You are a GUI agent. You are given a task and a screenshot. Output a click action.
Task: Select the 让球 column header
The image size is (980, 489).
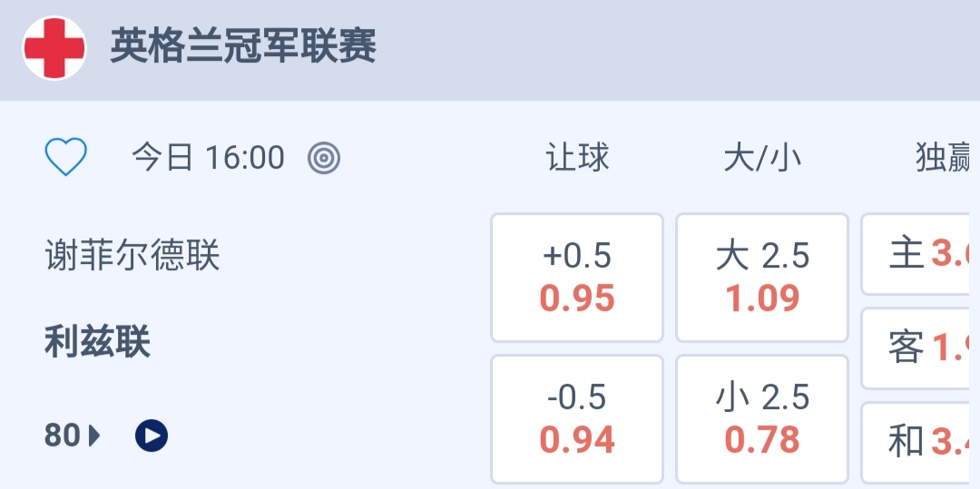tap(577, 158)
